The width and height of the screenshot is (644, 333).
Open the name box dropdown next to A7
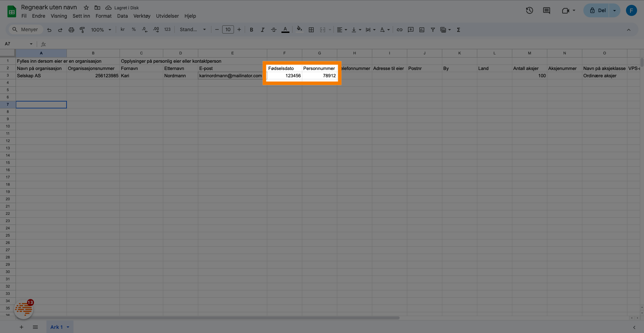point(31,44)
